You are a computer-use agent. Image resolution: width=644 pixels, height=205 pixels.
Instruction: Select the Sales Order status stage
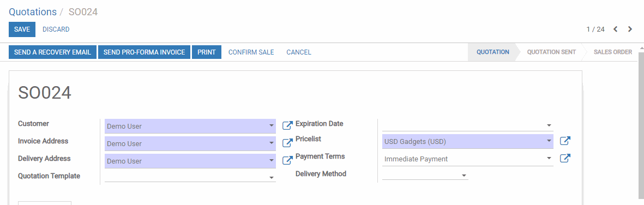click(612, 52)
